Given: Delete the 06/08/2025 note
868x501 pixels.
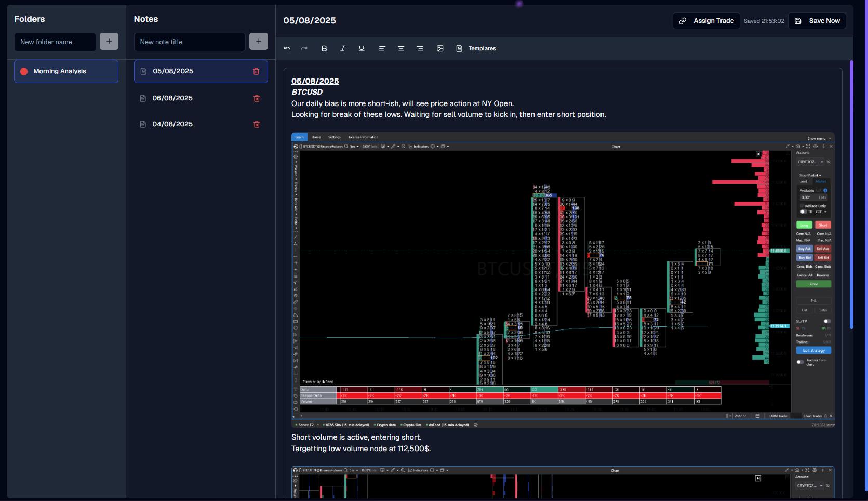Looking at the screenshot, I should click(x=257, y=98).
